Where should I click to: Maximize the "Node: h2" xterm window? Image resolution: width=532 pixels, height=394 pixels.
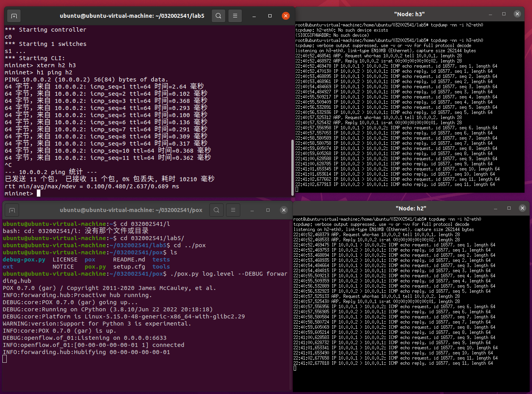[509, 208]
